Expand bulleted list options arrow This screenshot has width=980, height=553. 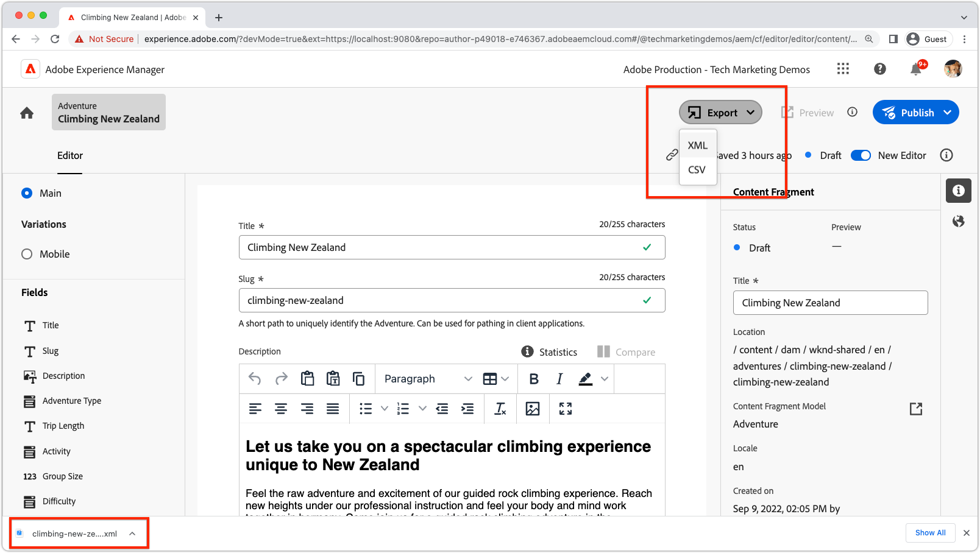click(x=385, y=409)
